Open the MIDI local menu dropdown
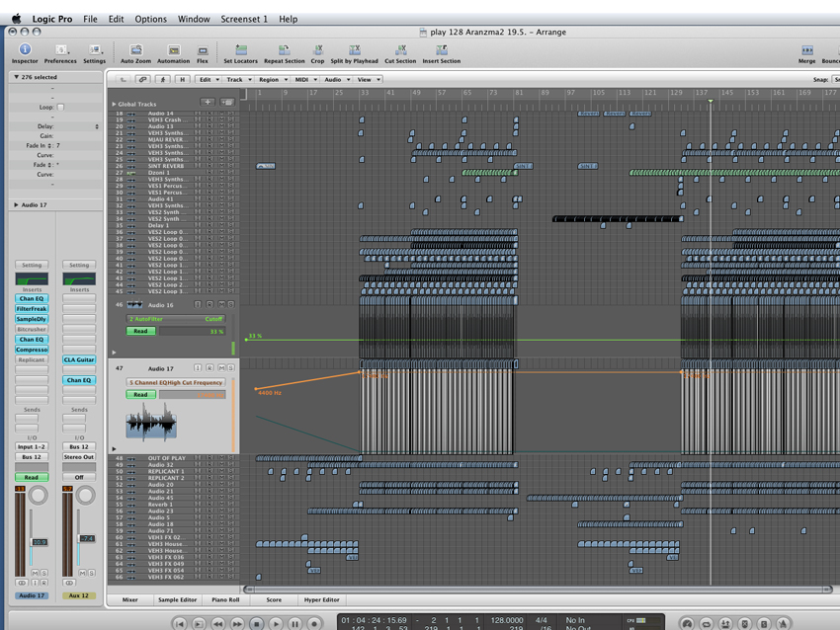 pos(305,79)
